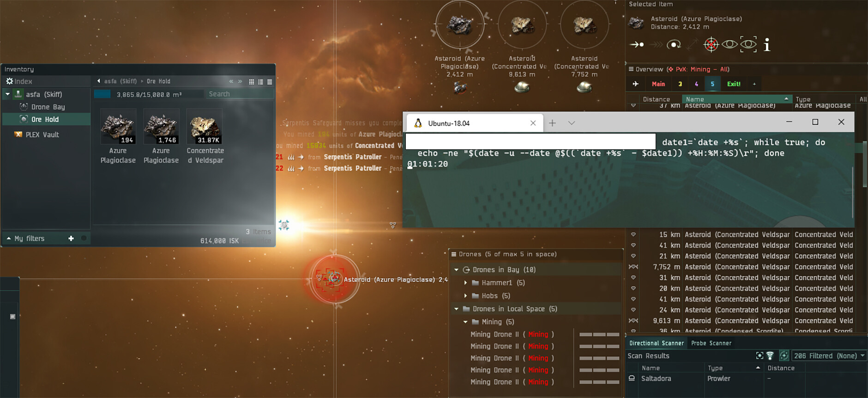Image resolution: width=868 pixels, height=398 pixels.
Task: Sort overview by Distance column
Action: (x=656, y=99)
